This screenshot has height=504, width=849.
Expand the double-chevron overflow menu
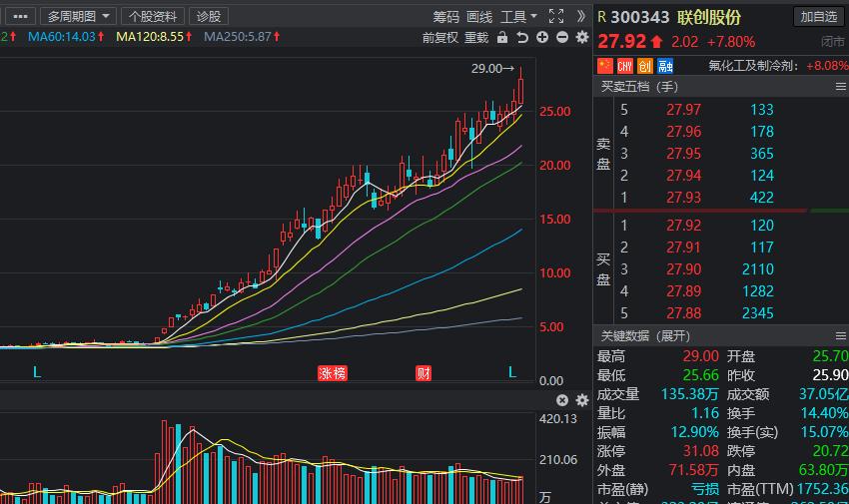point(581,16)
